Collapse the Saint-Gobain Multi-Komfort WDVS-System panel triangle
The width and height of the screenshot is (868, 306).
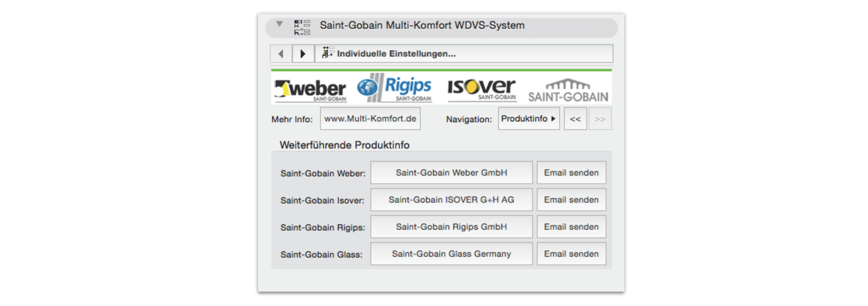(x=279, y=24)
